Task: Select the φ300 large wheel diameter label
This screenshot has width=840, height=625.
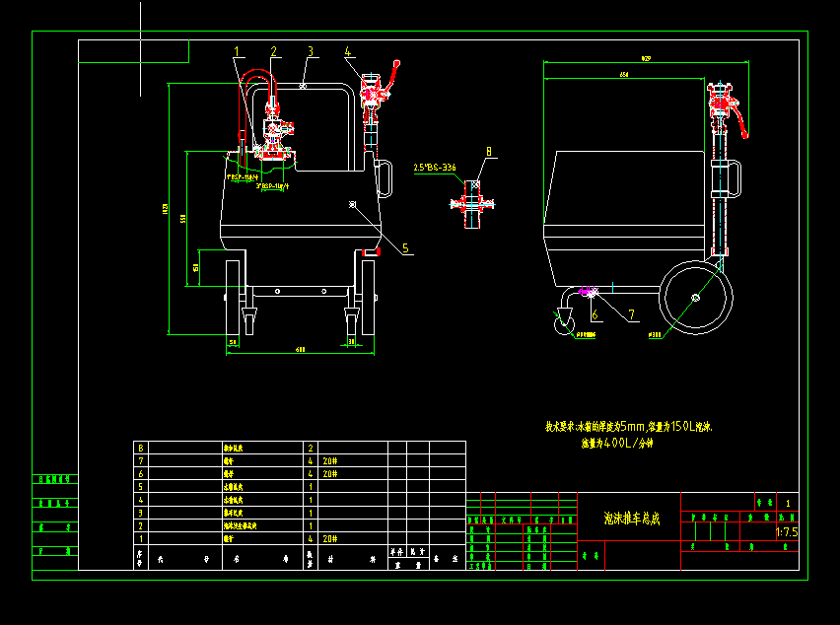Action: (x=655, y=335)
